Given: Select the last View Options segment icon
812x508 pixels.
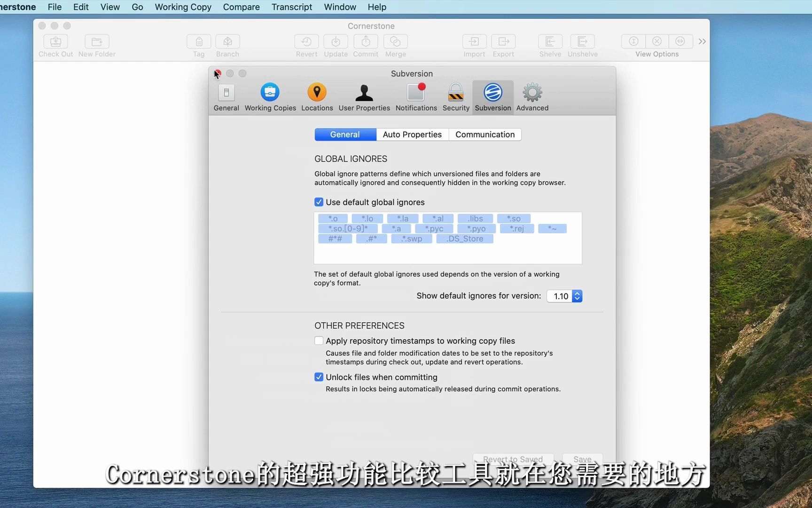Looking at the screenshot, I should pyautogui.click(x=680, y=41).
